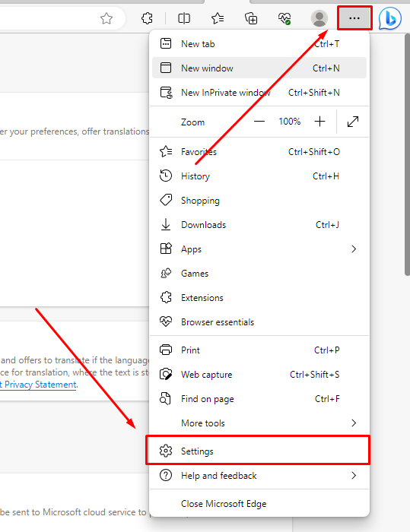Follow the Privacy Statement link
The height and width of the screenshot is (532, 410).
(38, 385)
